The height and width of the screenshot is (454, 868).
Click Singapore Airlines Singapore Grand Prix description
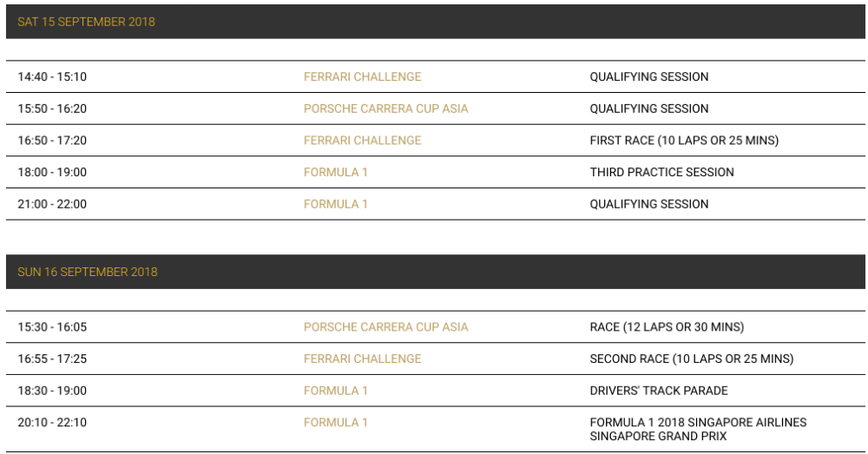click(x=698, y=429)
